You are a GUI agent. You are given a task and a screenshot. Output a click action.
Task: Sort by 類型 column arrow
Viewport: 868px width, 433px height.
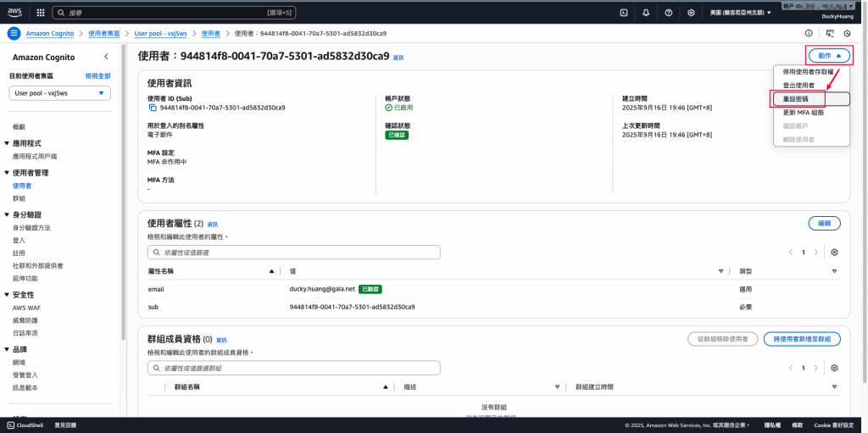click(834, 271)
